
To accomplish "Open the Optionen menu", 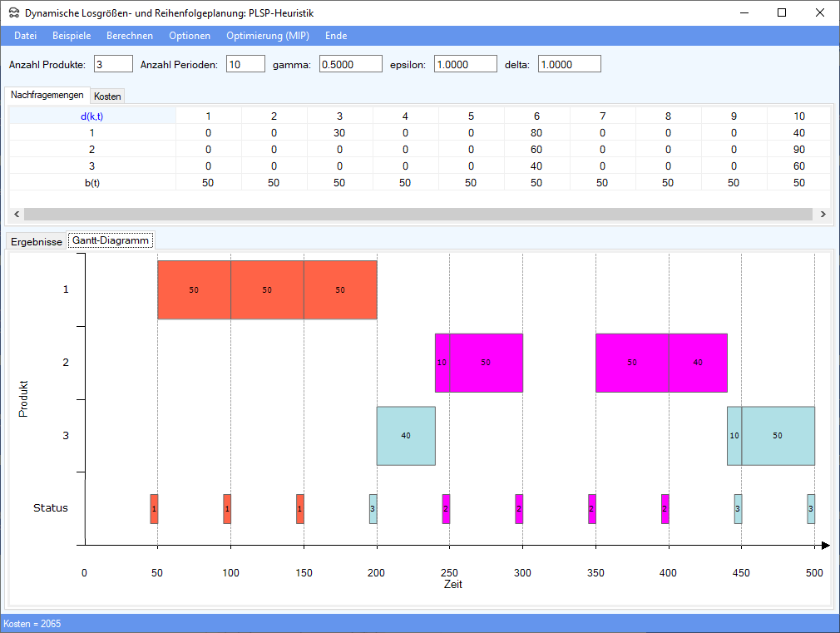I will point(190,36).
